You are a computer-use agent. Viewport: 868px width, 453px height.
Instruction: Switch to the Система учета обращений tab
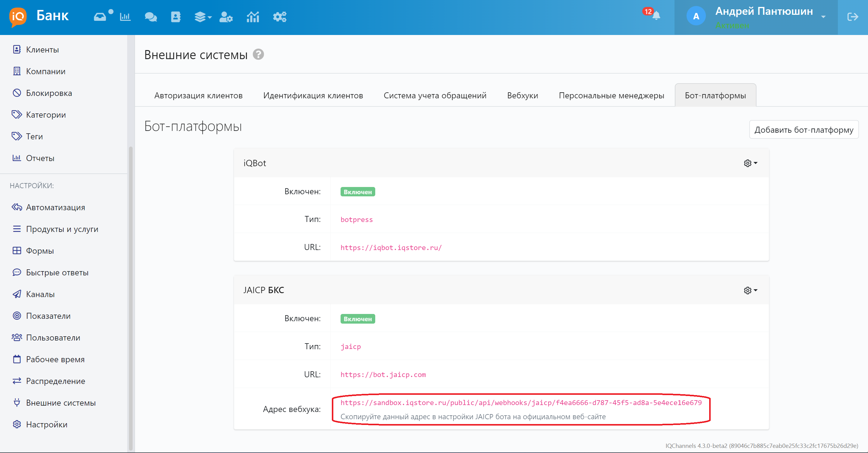pyautogui.click(x=435, y=96)
